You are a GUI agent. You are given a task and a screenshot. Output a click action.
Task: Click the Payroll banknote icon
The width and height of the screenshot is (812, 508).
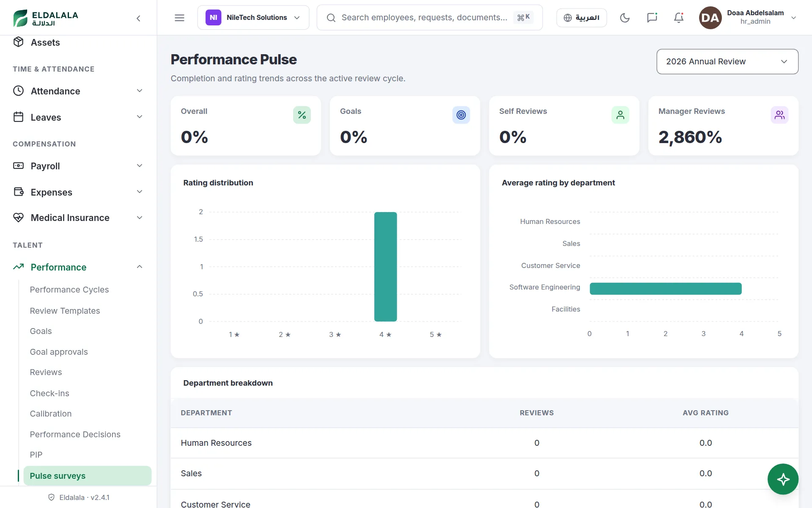(18, 166)
